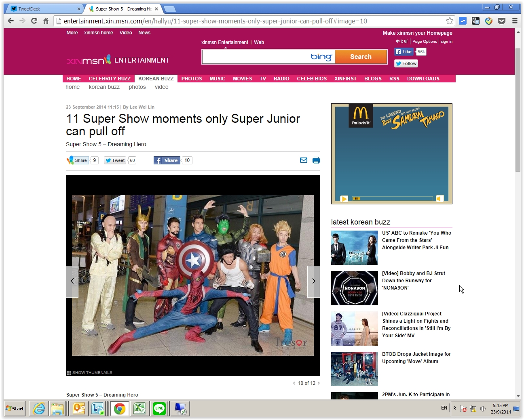Open the Clazziquai Project video article
The width and height of the screenshot is (524, 420).
click(416, 325)
